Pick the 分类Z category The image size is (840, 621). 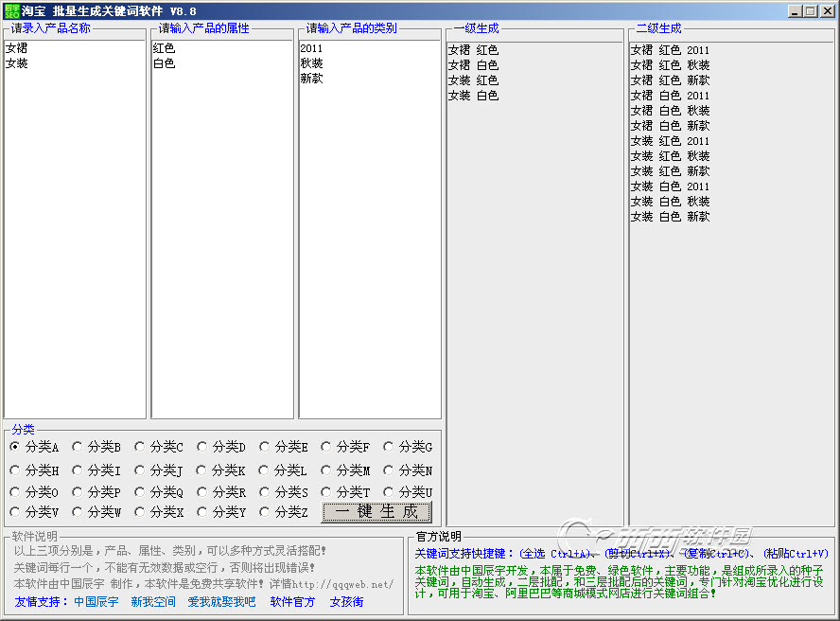265,512
